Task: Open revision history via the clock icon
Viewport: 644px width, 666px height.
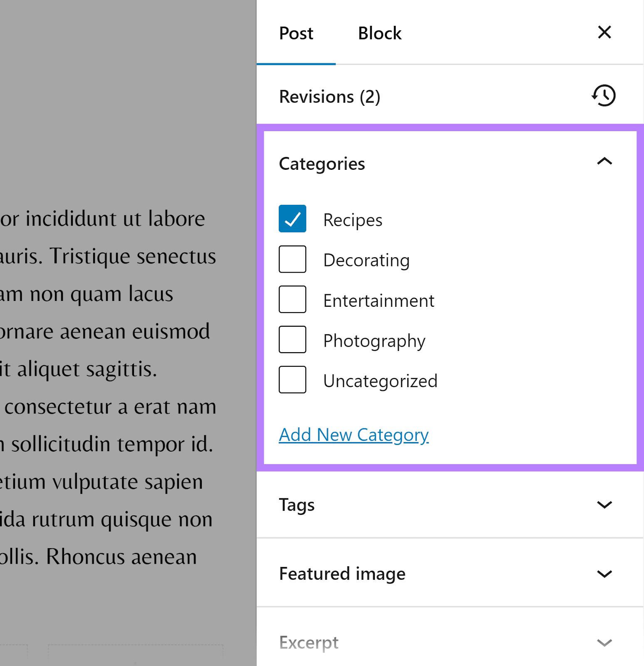Action: click(x=604, y=96)
